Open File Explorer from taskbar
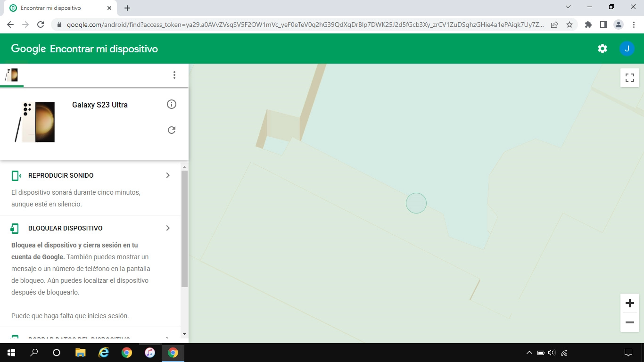This screenshot has width=644, height=362. click(81, 353)
